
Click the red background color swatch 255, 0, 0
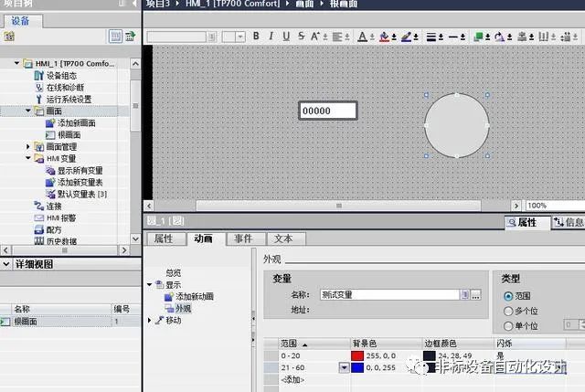tap(357, 355)
